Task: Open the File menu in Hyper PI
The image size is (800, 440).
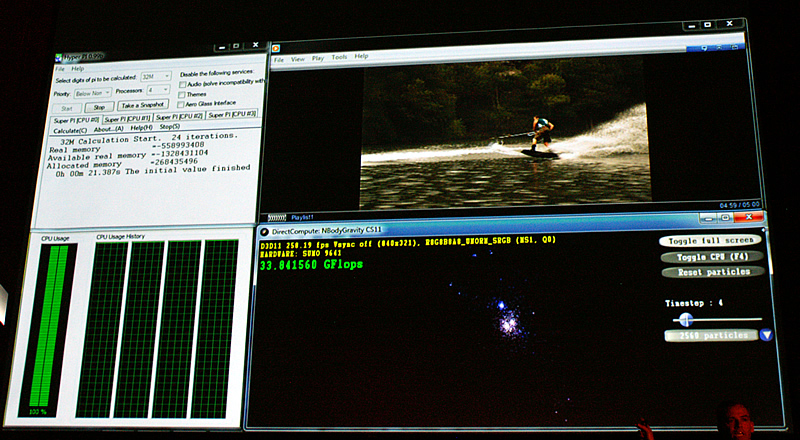Action: click(x=60, y=68)
